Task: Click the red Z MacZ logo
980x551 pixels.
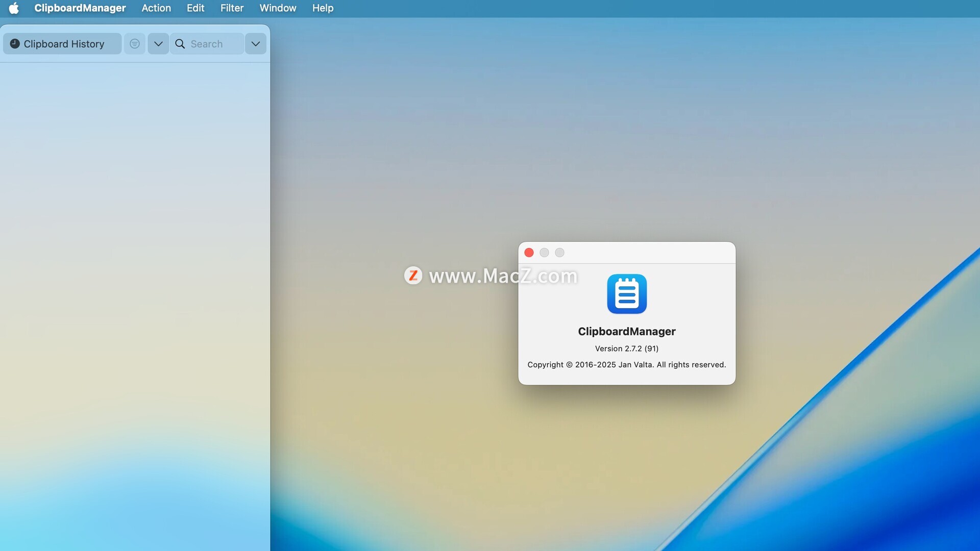Action: coord(413,275)
